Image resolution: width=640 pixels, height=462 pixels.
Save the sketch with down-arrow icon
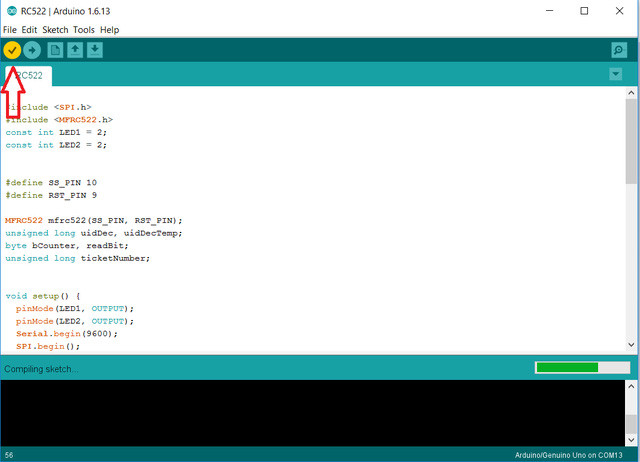(94, 50)
